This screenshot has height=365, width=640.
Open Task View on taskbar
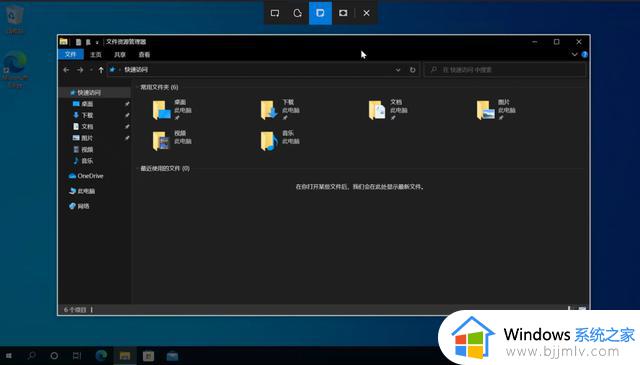coord(77,356)
